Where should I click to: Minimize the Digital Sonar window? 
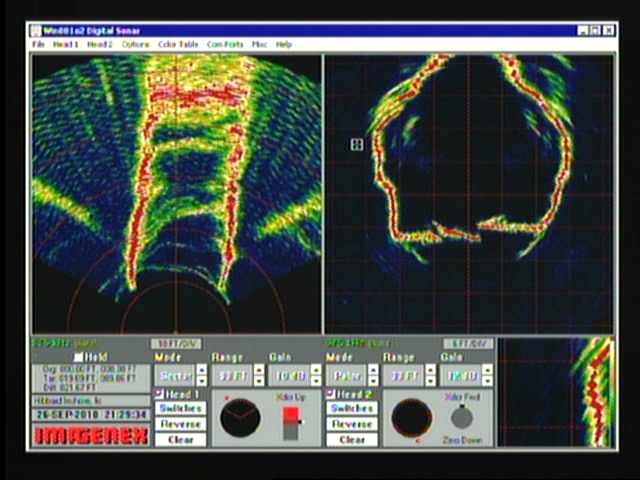coord(583,30)
